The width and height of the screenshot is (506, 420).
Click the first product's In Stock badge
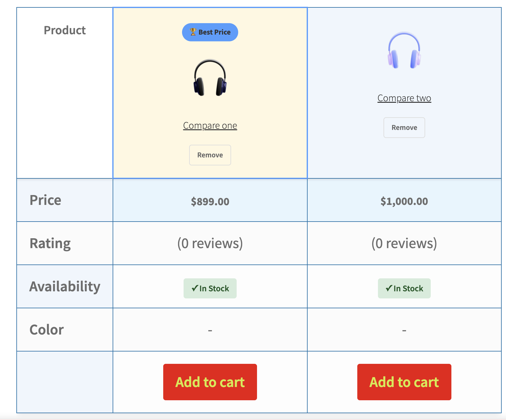pyautogui.click(x=210, y=289)
